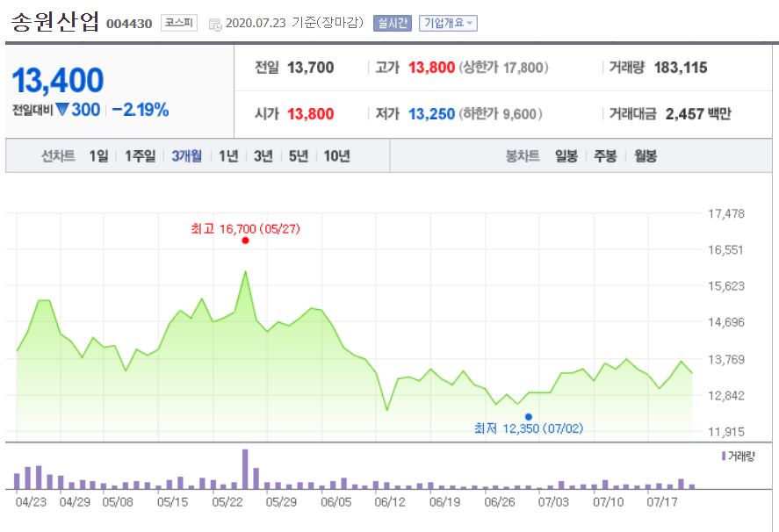Click the 상한가 17,800 text

pos(504,67)
